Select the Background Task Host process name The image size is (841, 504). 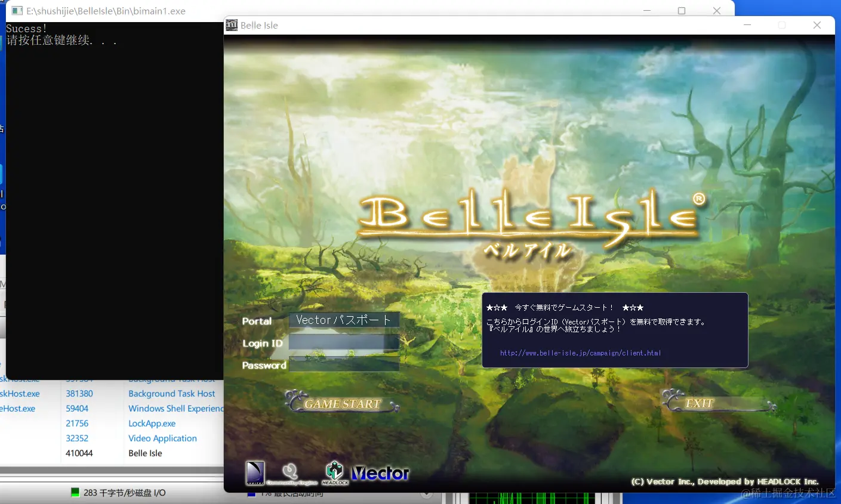click(172, 394)
